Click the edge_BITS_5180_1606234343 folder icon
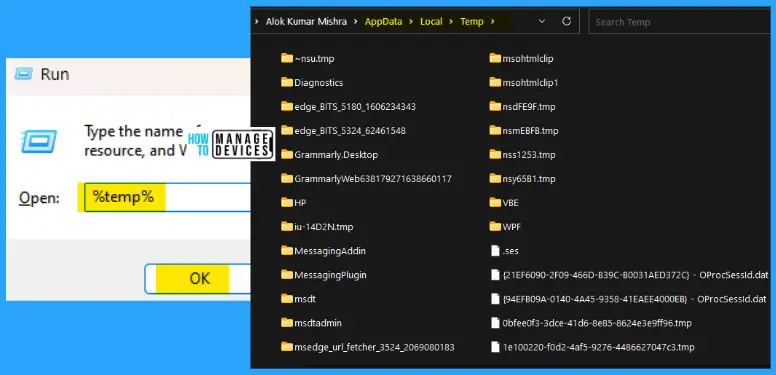The width and height of the screenshot is (776, 375). point(287,106)
